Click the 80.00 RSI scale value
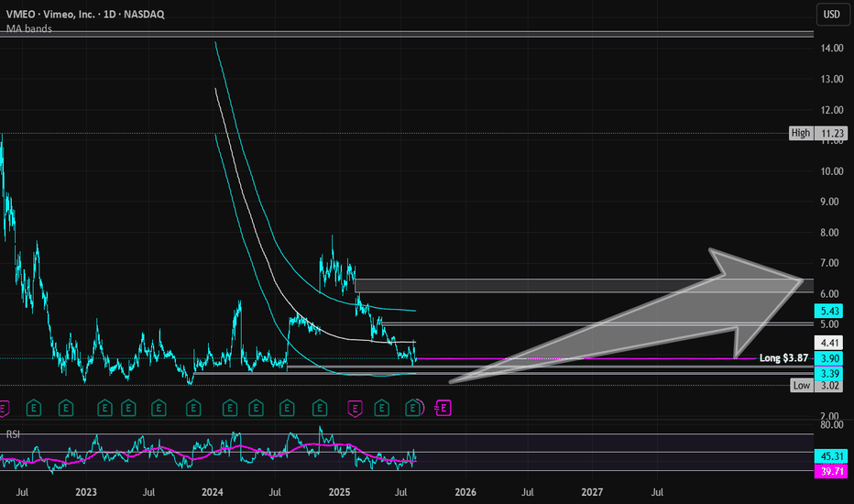The width and height of the screenshot is (854, 504). click(x=832, y=425)
